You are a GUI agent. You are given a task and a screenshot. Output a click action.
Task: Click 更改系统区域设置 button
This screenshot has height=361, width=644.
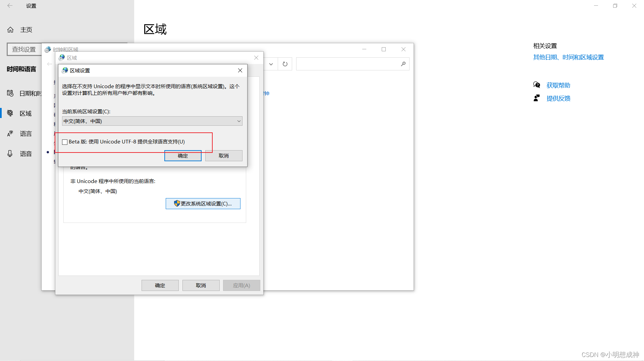[x=203, y=203]
